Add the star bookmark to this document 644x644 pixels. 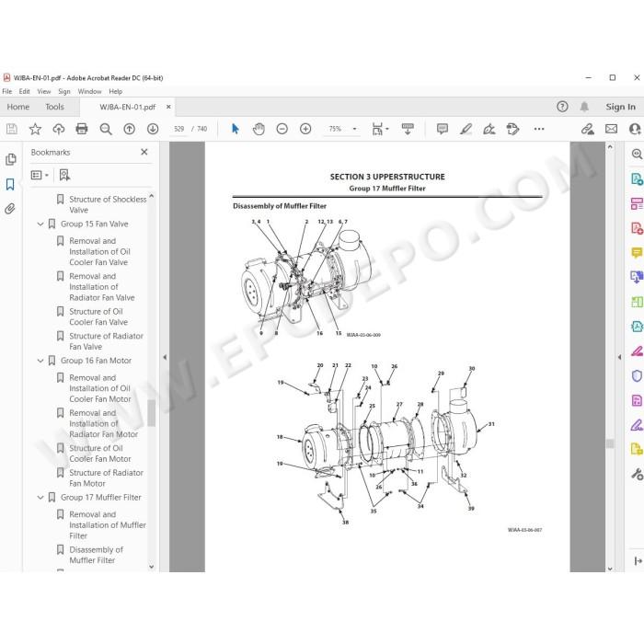pyautogui.click(x=35, y=129)
